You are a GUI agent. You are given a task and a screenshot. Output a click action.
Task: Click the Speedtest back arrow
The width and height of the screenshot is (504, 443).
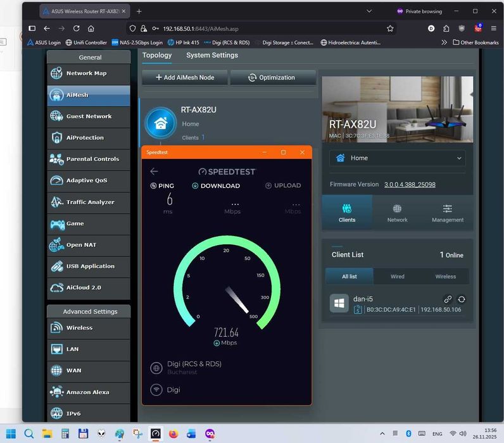[x=154, y=171]
